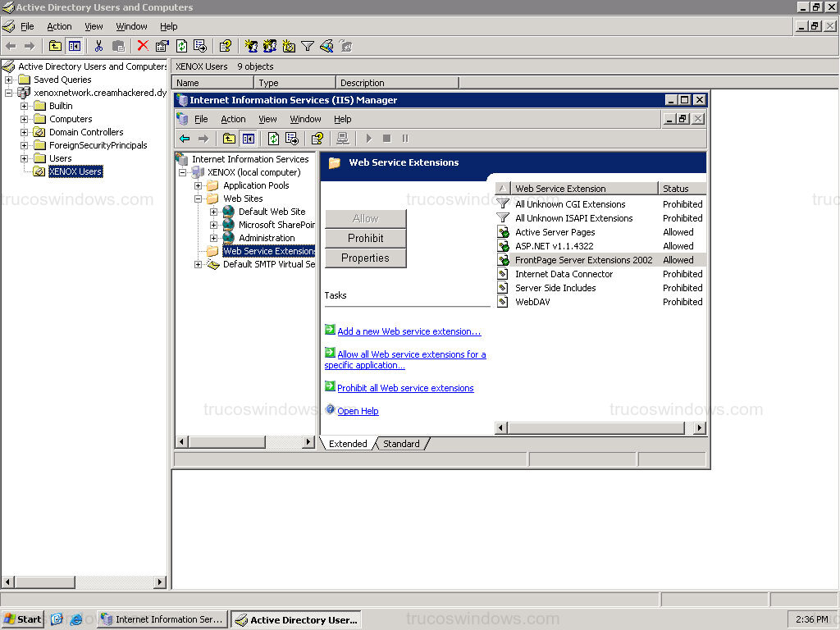
Task: Toggle the console tree in Active Directory window
Action: [74, 47]
